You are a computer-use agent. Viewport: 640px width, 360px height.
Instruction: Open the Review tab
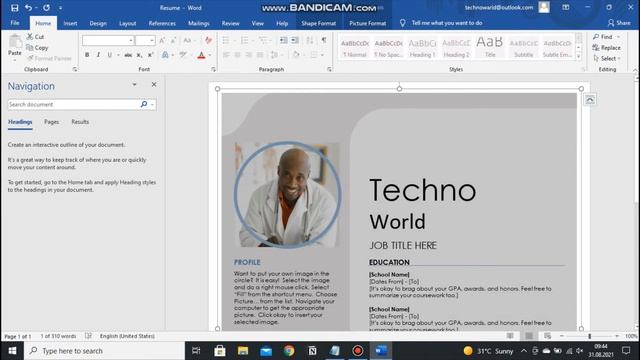coord(231,23)
